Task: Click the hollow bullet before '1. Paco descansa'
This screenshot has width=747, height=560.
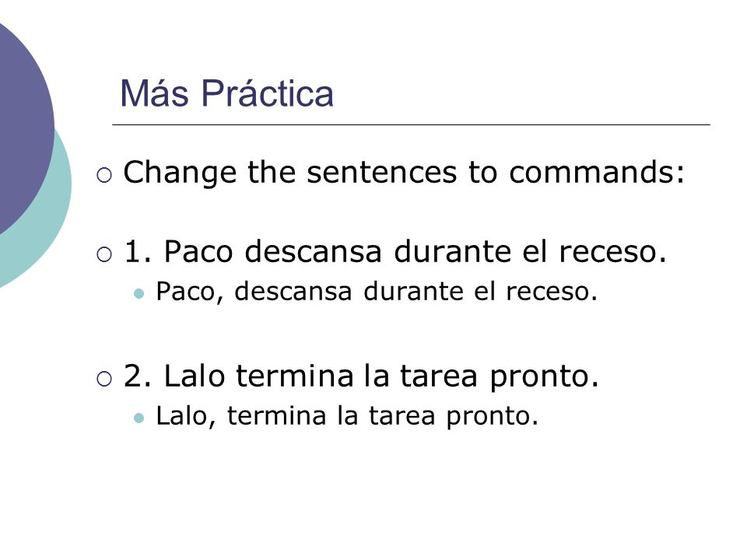Action: (x=104, y=254)
